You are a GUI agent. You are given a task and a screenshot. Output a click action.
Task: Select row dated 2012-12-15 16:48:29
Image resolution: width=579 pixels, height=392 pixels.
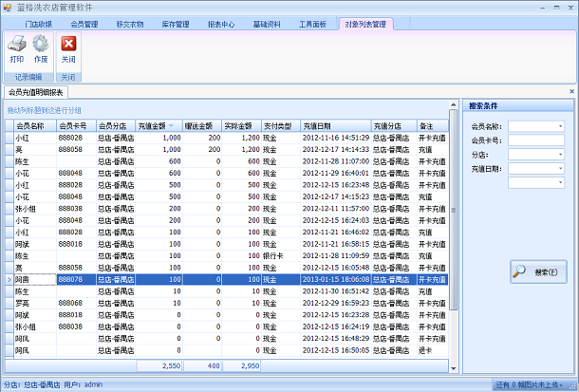[227, 339]
